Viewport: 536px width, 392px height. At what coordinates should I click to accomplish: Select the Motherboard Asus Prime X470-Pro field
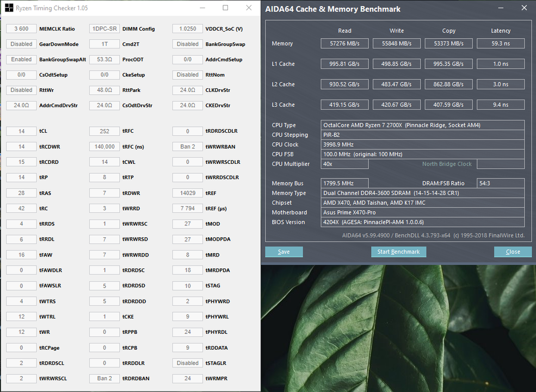tap(422, 212)
